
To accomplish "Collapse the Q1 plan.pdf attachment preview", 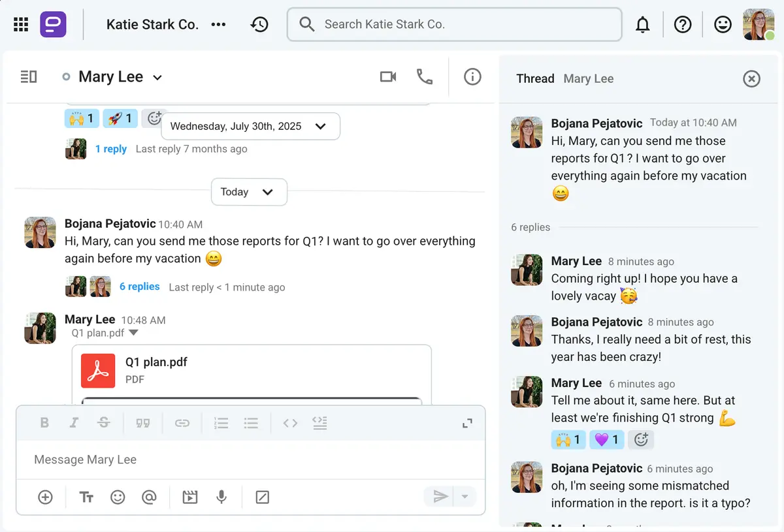I will point(134,333).
